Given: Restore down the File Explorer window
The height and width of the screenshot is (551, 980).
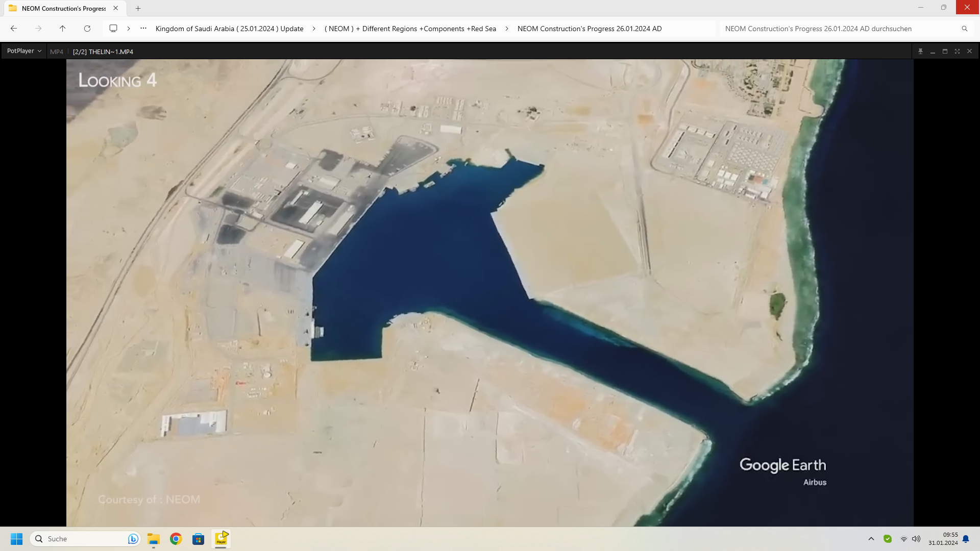Looking at the screenshot, I should pyautogui.click(x=944, y=7).
